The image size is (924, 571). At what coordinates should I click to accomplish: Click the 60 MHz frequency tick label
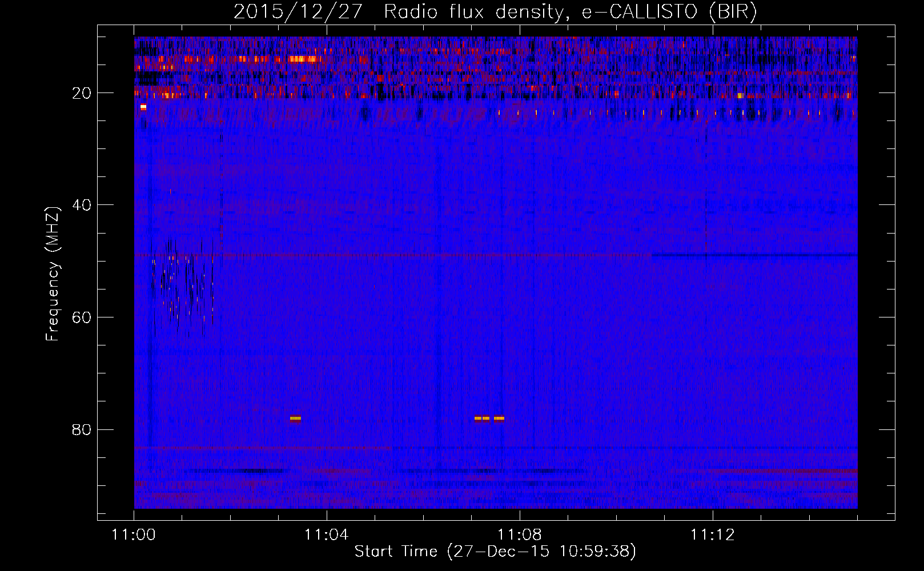82,317
